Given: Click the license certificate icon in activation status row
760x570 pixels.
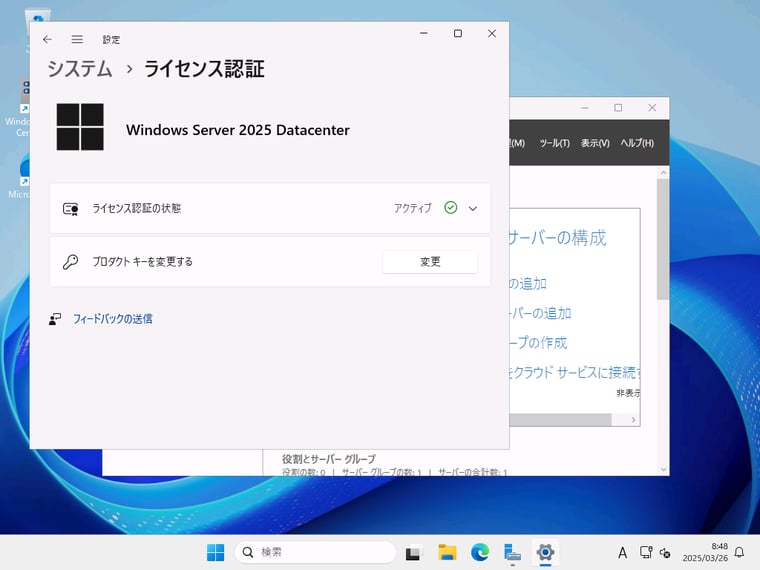Looking at the screenshot, I should [71, 209].
